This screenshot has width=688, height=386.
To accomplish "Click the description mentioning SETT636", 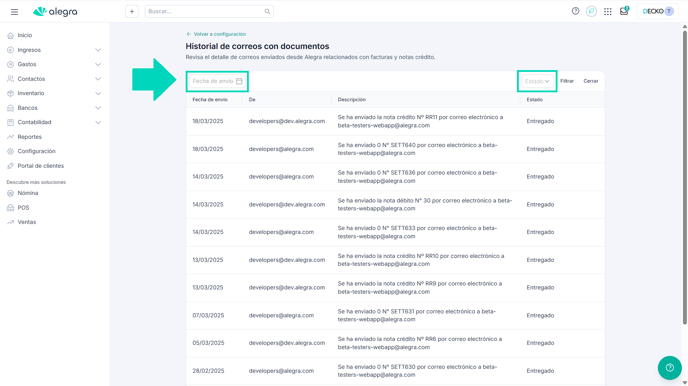I will [x=417, y=177].
